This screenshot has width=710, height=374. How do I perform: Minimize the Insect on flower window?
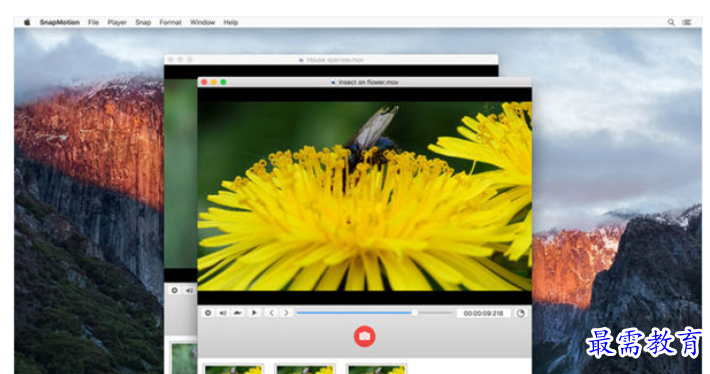click(x=214, y=82)
